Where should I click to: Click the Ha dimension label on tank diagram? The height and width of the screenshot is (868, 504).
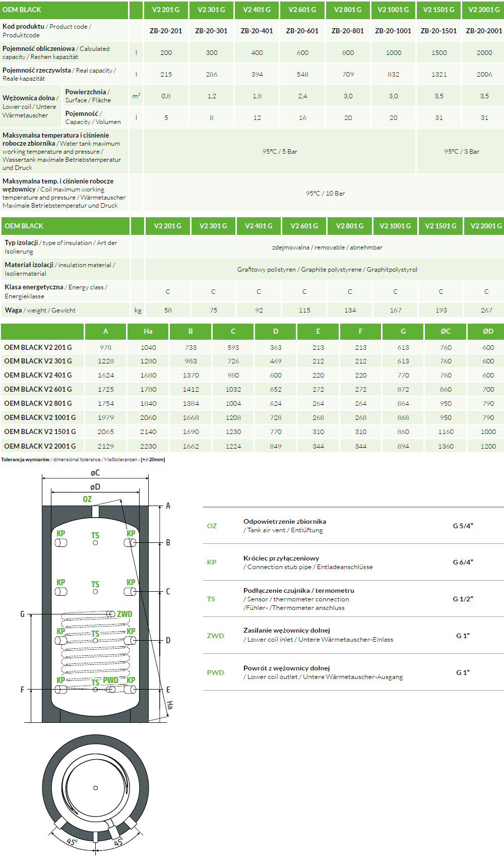[170, 705]
